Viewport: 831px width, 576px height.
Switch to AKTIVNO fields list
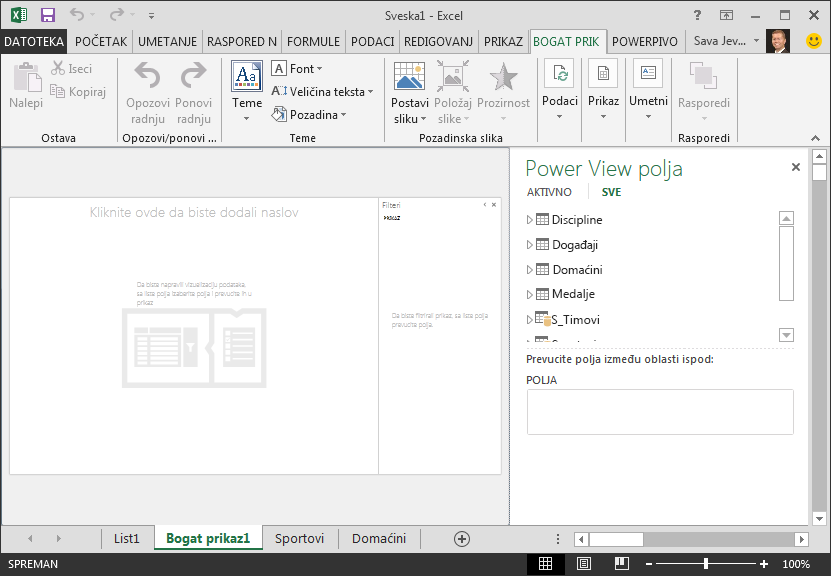coord(549,192)
